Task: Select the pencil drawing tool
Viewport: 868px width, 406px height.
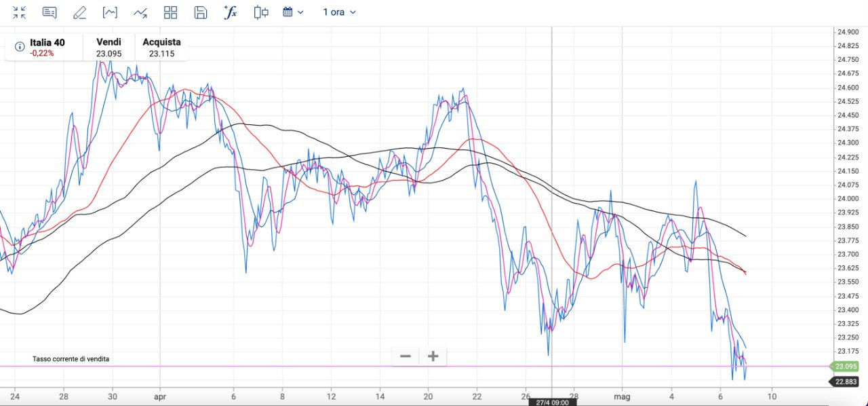Action: [79, 12]
